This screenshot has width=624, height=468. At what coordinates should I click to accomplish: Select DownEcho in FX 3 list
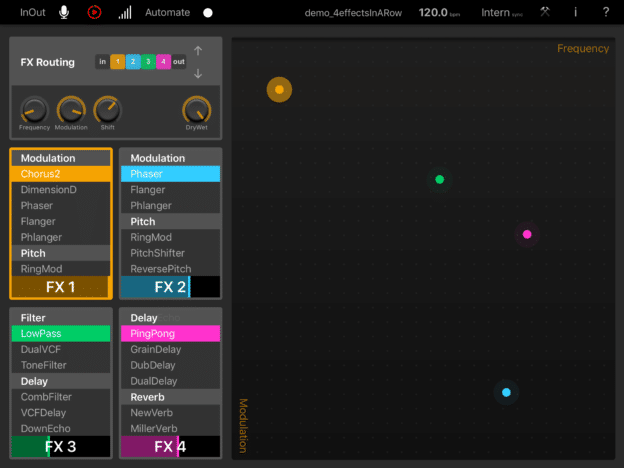click(x=61, y=428)
